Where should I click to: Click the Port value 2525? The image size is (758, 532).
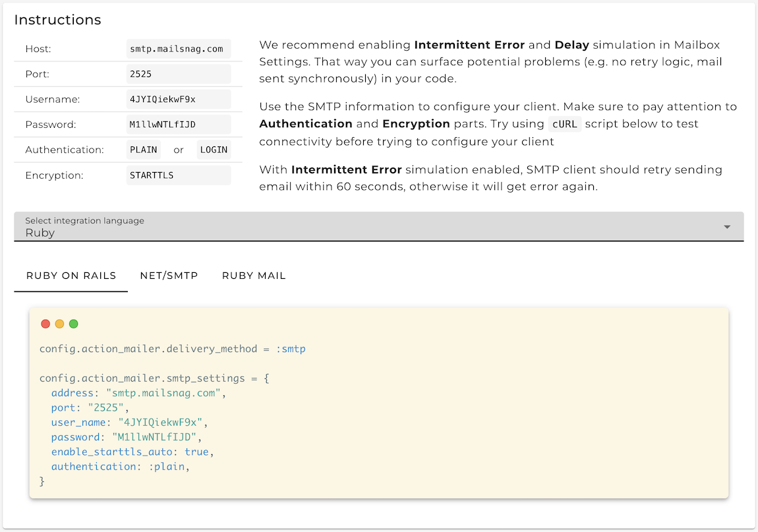coord(179,74)
